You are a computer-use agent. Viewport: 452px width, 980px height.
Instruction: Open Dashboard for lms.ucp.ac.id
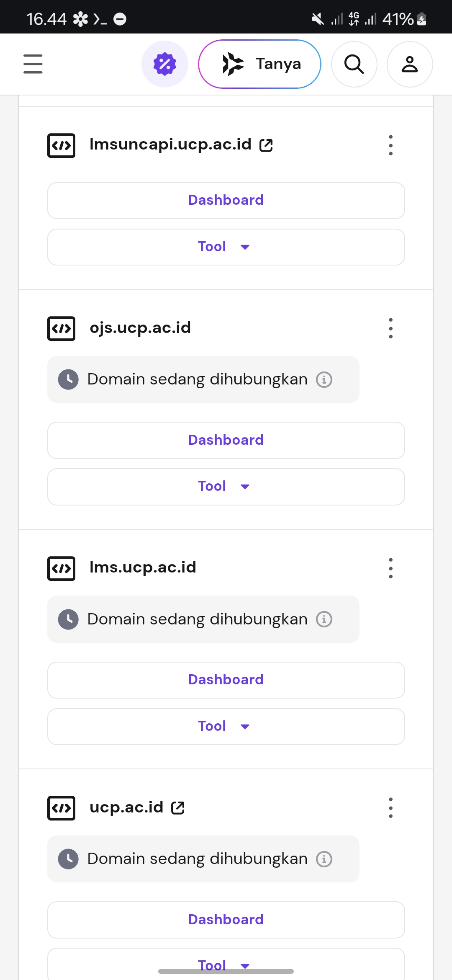point(226,680)
